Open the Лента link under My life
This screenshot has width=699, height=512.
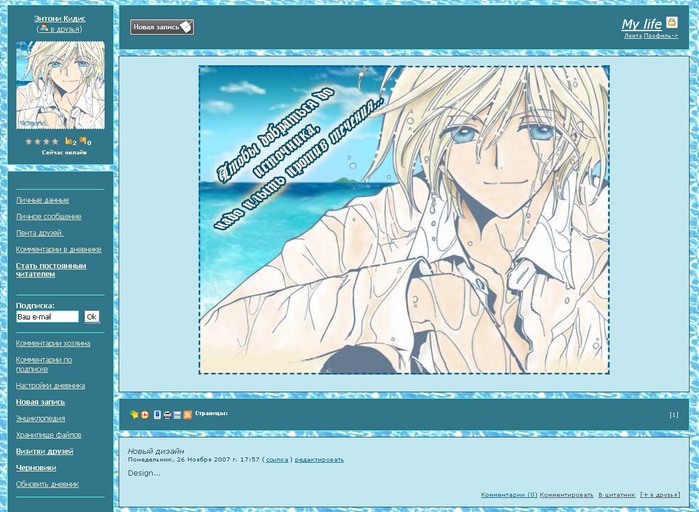point(633,36)
